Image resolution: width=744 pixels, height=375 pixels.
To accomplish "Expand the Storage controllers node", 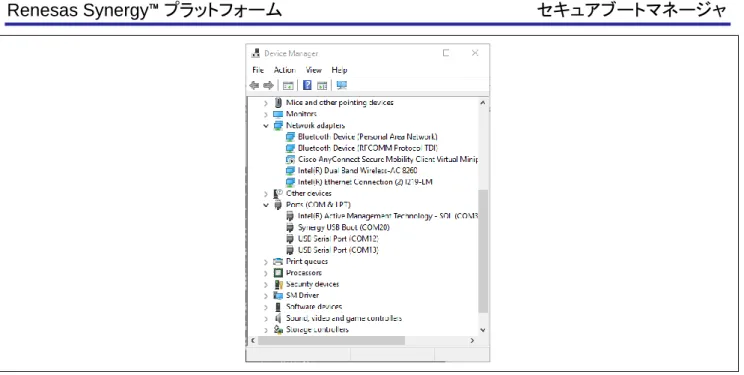I will click(x=266, y=330).
